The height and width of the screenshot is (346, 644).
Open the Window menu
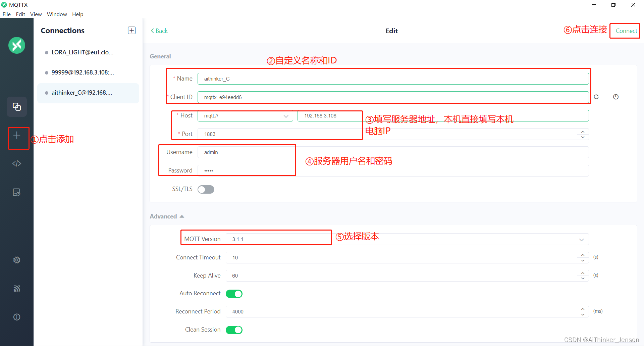[56, 14]
